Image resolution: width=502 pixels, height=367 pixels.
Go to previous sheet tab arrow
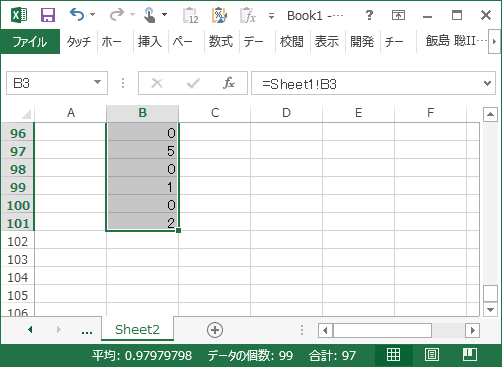click(30, 330)
